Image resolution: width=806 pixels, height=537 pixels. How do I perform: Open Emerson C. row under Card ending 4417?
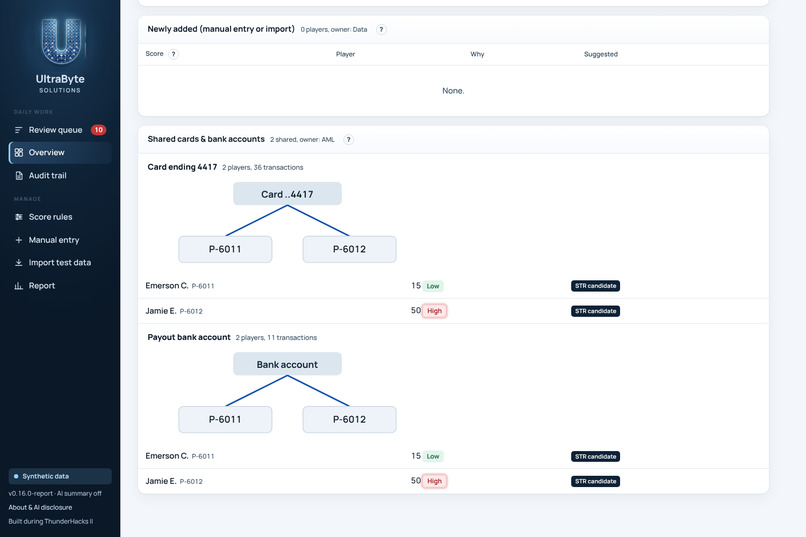coord(453,286)
